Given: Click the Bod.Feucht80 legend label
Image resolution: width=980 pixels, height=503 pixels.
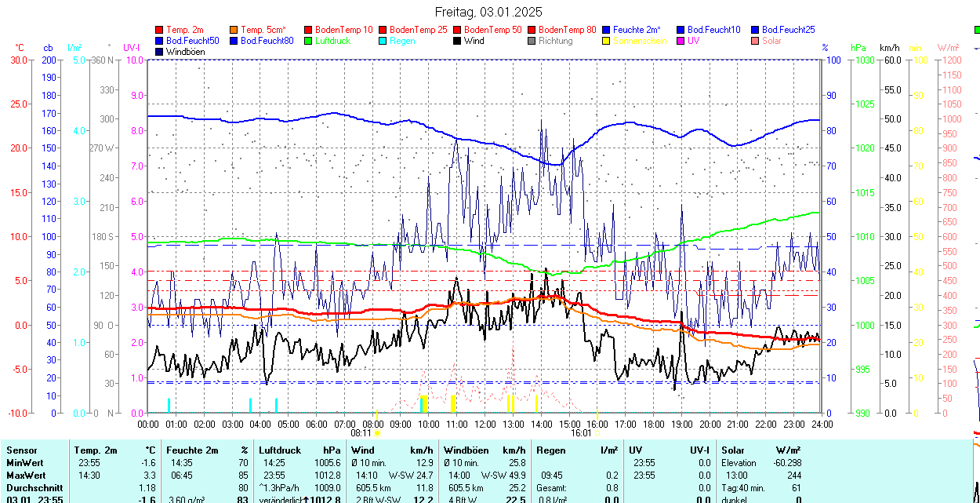Looking at the screenshot, I should pyautogui.click(x=267, y=41).
